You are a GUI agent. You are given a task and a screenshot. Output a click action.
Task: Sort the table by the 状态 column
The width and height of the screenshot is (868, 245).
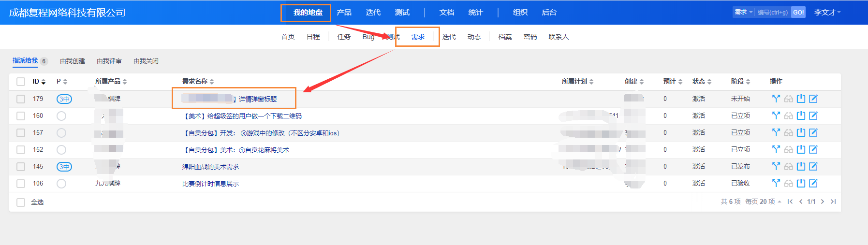tap(702, 81)
